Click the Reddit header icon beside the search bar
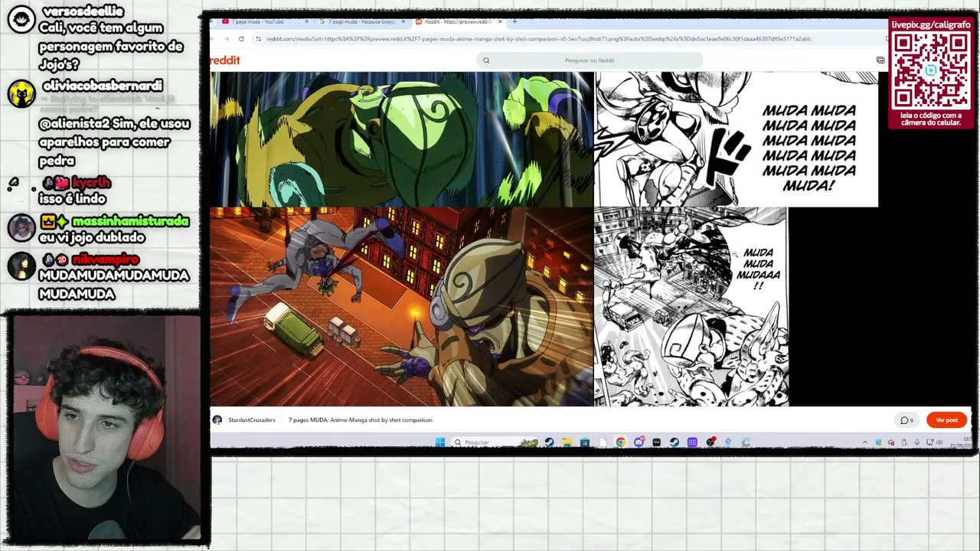The width and height of the screenshot is (980, 551). click(x=880, y=60)
